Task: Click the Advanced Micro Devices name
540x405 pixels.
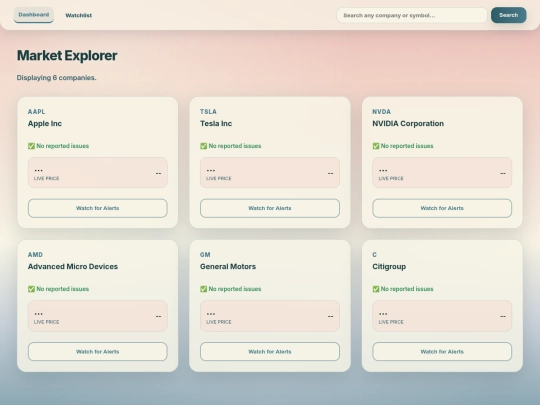Action: (x=73, y=267)
